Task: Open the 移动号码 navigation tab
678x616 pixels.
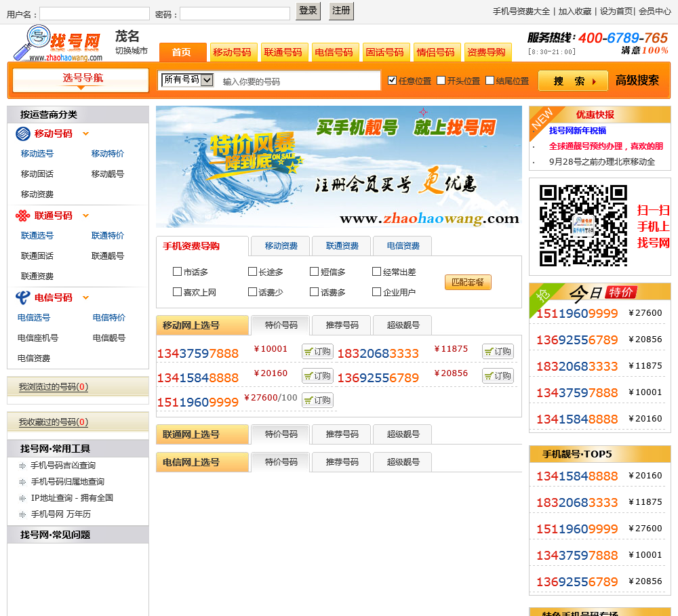Action: click(x=233, y=52)
